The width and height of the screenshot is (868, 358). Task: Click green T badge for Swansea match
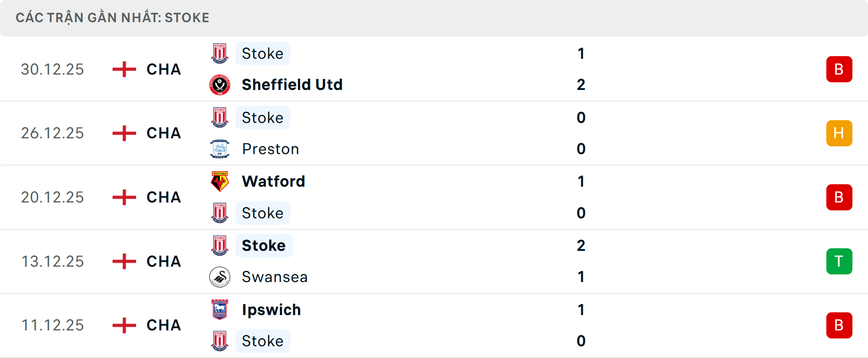click(x=839, y=261)
